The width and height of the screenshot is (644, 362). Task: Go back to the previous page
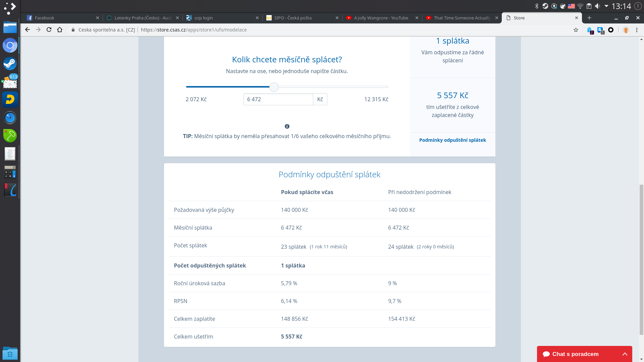28,30
